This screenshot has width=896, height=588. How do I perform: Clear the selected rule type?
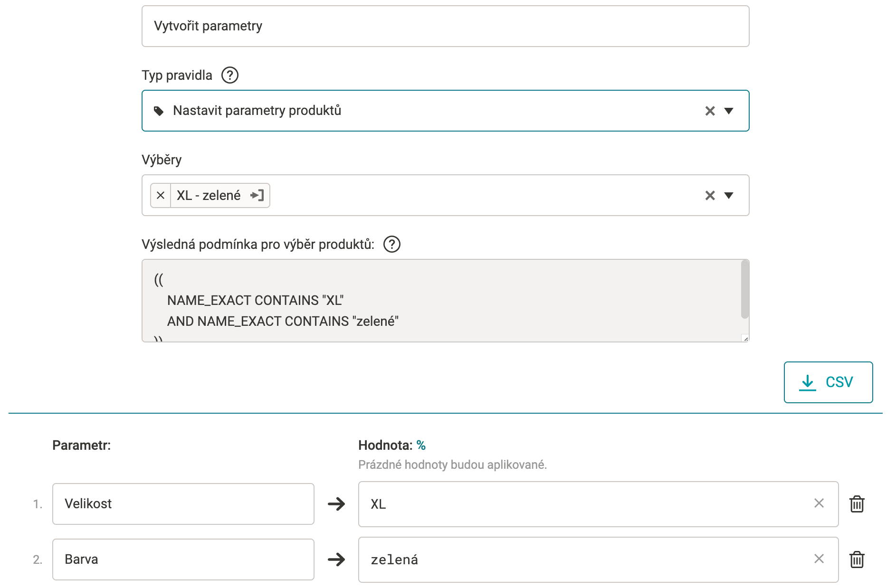point(710,111)
